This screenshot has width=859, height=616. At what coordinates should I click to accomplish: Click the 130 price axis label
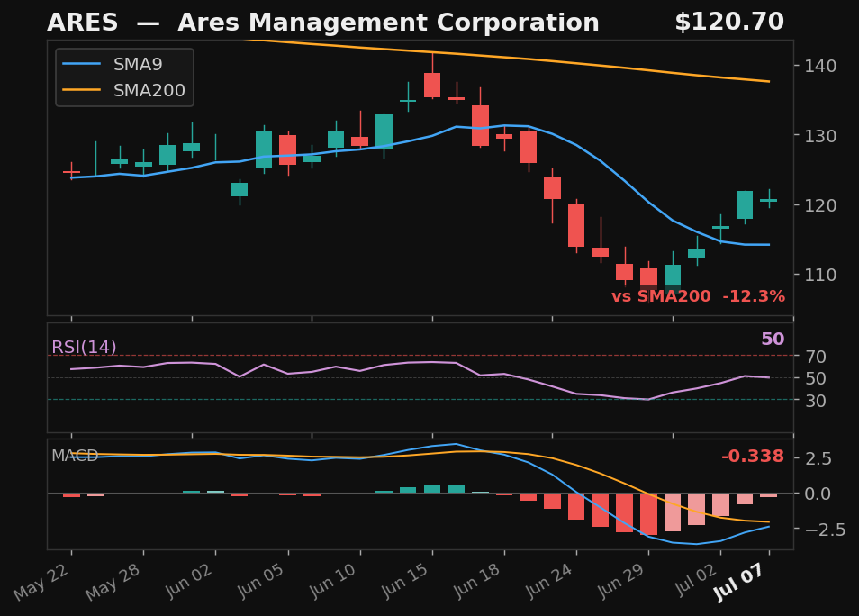820,136
